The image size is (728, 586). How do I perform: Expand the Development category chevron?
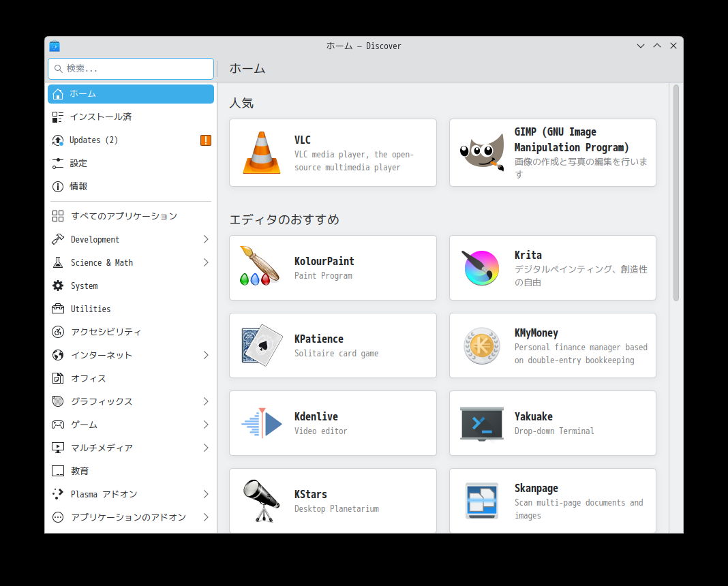coord(206,239)
